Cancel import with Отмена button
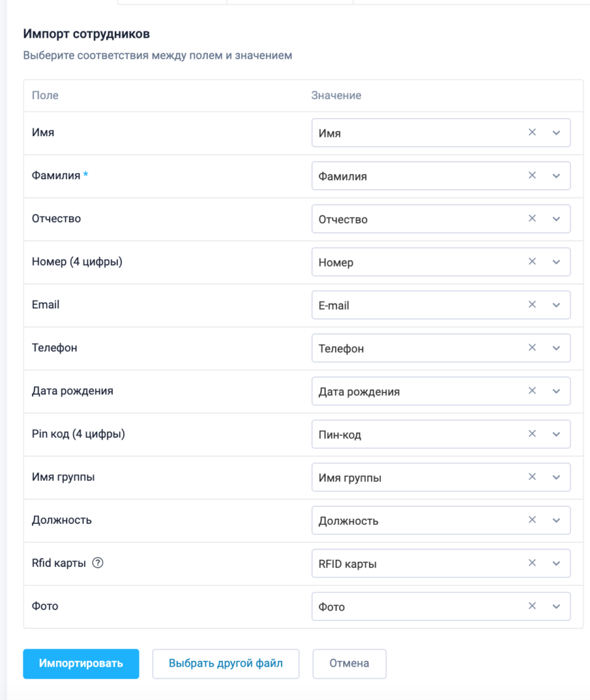The height and width of the screenshot is (700, 590). [349, 663]
